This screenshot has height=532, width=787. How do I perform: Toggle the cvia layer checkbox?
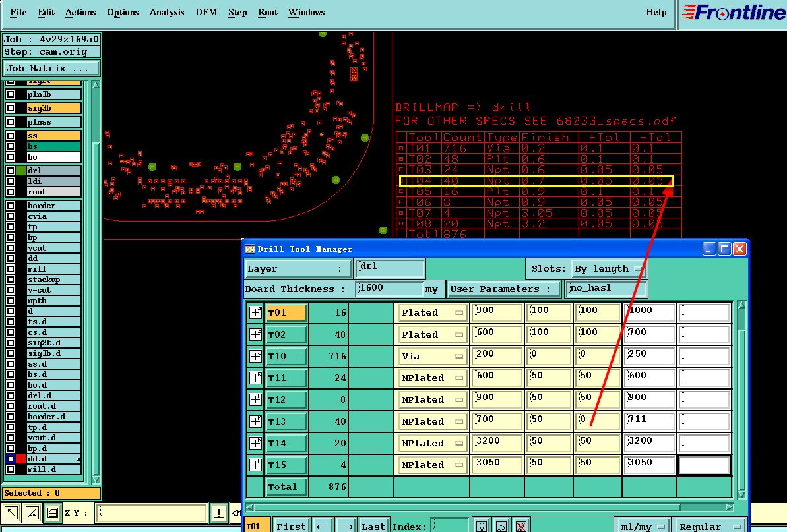tap(10, 216)
